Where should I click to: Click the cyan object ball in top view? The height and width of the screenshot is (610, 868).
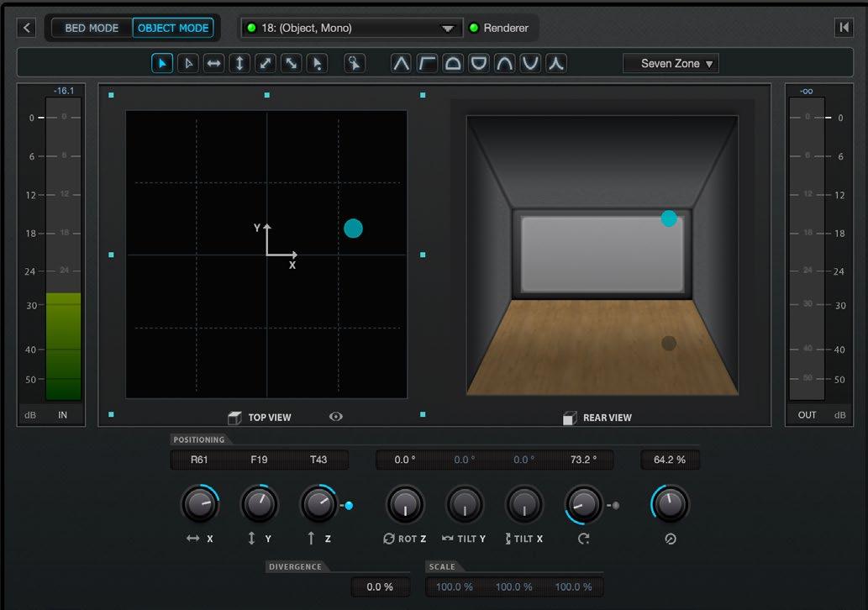click(x=353, y=229)
